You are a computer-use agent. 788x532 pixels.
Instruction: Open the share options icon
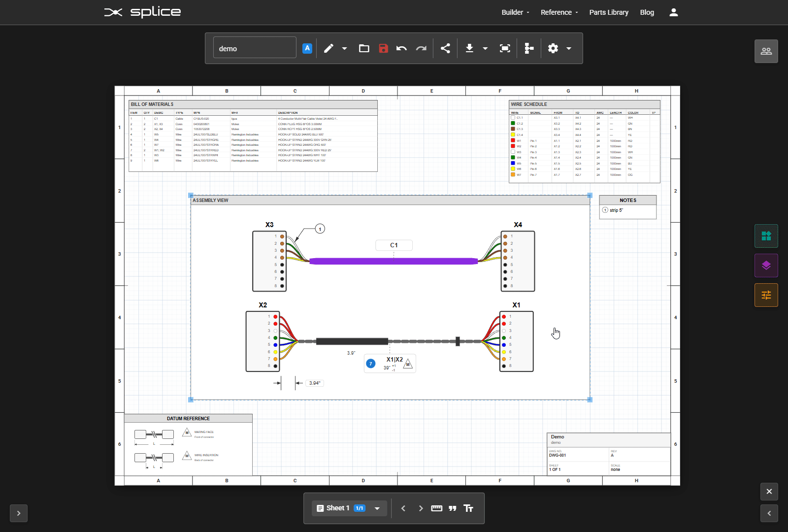[445, 48]
